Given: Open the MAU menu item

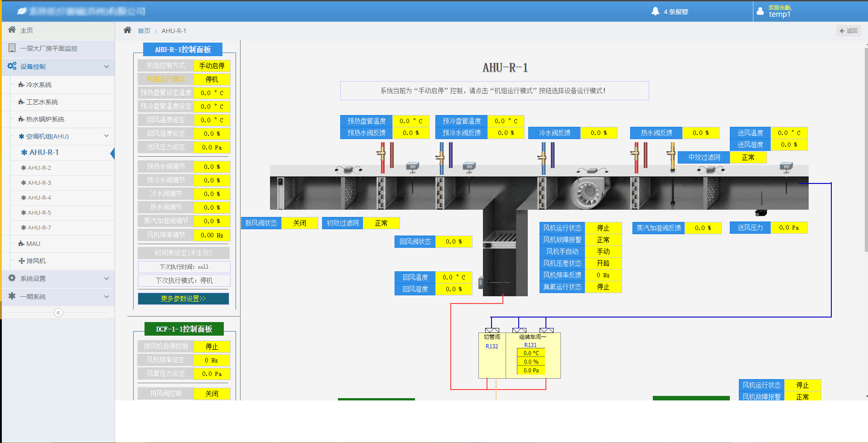Looking at the screenshot, I should coord(33,244).
